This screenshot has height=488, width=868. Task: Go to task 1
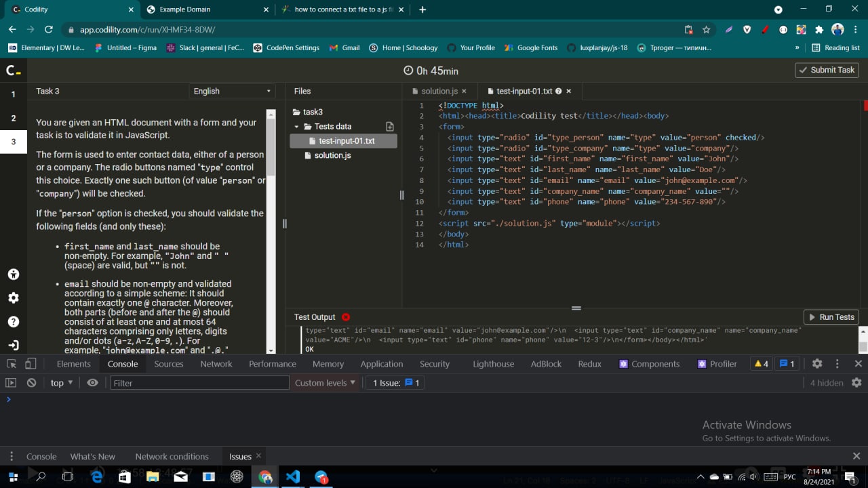(x=13, y=94)
